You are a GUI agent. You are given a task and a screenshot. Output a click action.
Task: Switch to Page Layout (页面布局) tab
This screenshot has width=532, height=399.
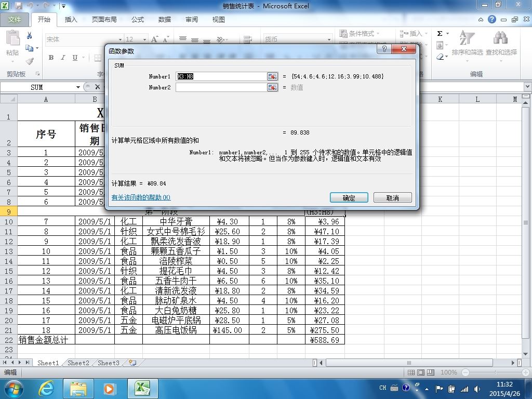coord(104,20)
